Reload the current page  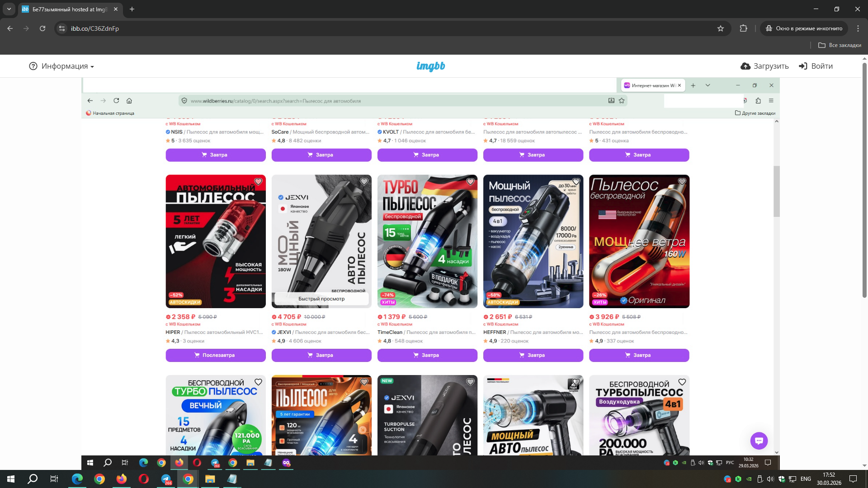click(42, 28)
